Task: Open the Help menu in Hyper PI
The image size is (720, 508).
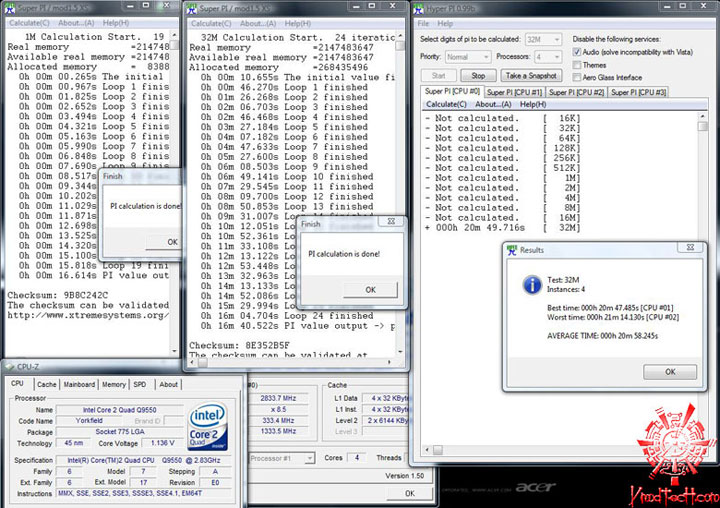Action: tap(445, 23)
